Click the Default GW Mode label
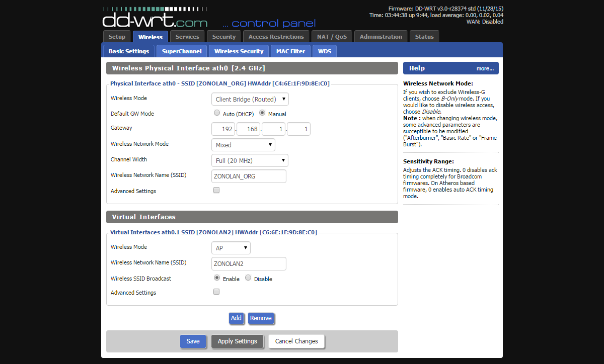 pos(132,114)
